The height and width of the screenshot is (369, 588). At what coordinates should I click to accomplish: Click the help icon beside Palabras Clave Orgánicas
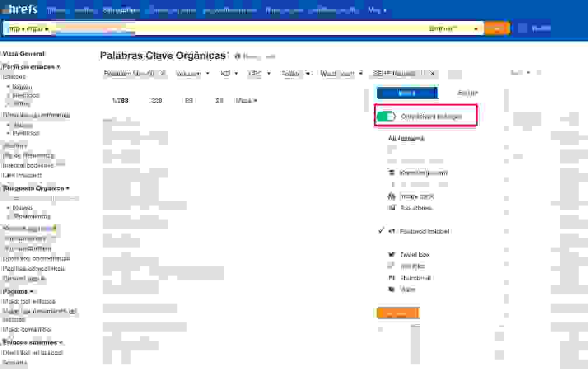pyautogui.click(x=237, y=56)
